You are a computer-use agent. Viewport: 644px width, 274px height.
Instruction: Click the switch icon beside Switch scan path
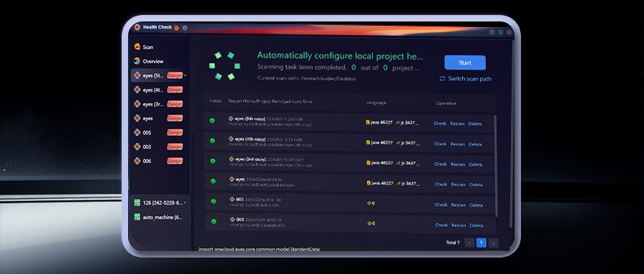pos(442,79)
